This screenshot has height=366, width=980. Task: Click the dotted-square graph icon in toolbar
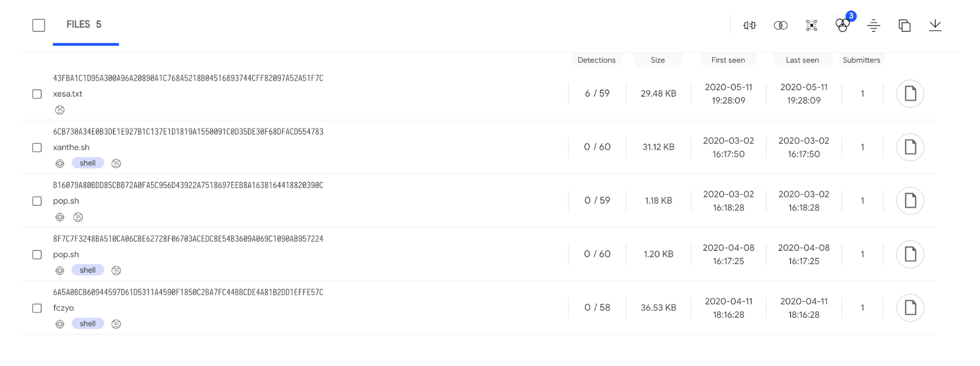[811, 26]
